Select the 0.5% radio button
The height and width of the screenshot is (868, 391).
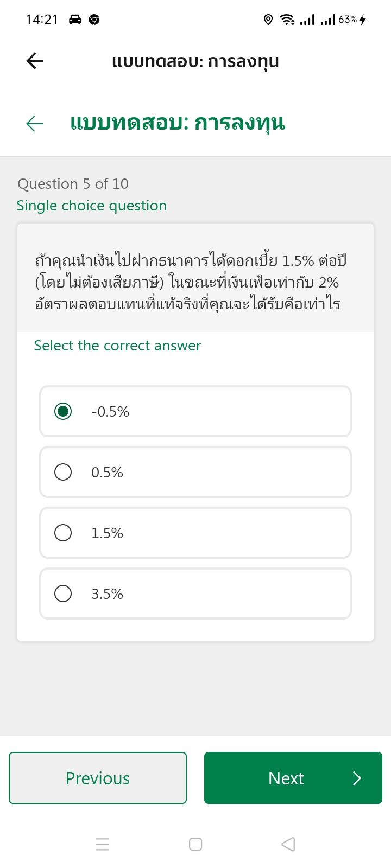point(63,472)
